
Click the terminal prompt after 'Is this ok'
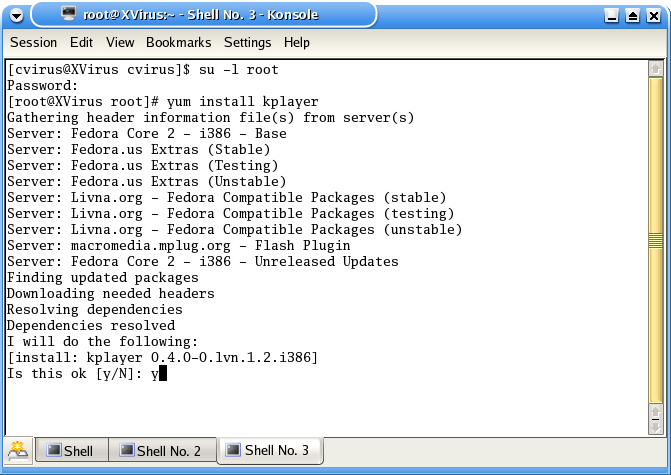click(x=160, y=374)
